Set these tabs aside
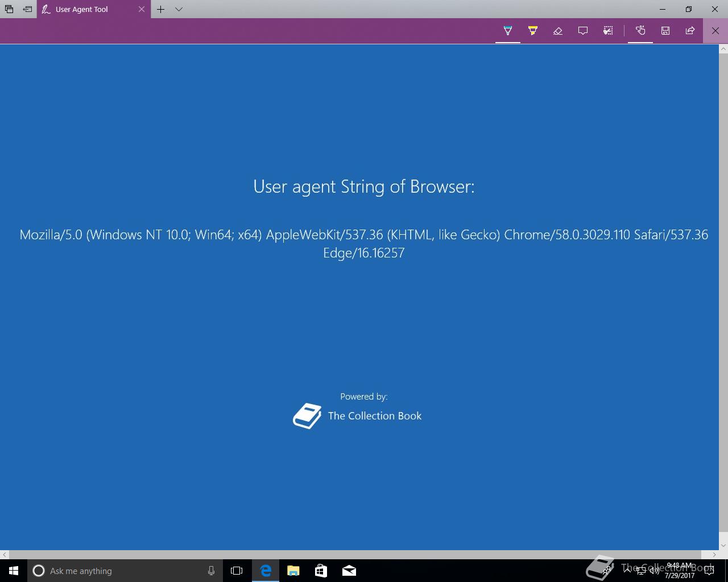 27,9
